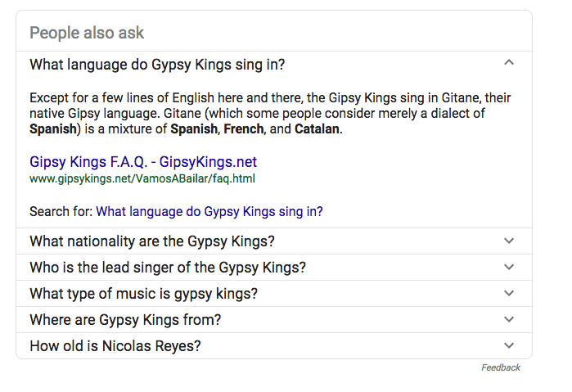
Task: Follow the blue 'What language do Gypsy Kings sing in?' search link
Action: [x=209, y=211]
